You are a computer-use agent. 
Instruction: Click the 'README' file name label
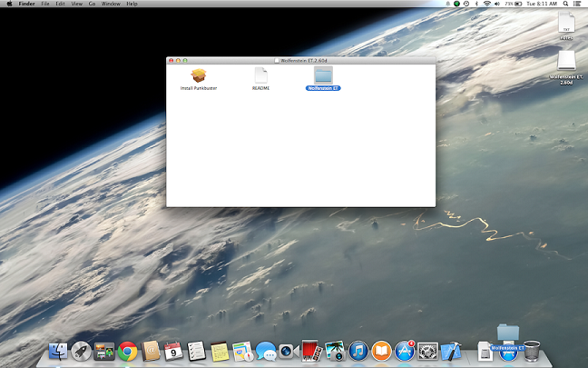point(260,88)
